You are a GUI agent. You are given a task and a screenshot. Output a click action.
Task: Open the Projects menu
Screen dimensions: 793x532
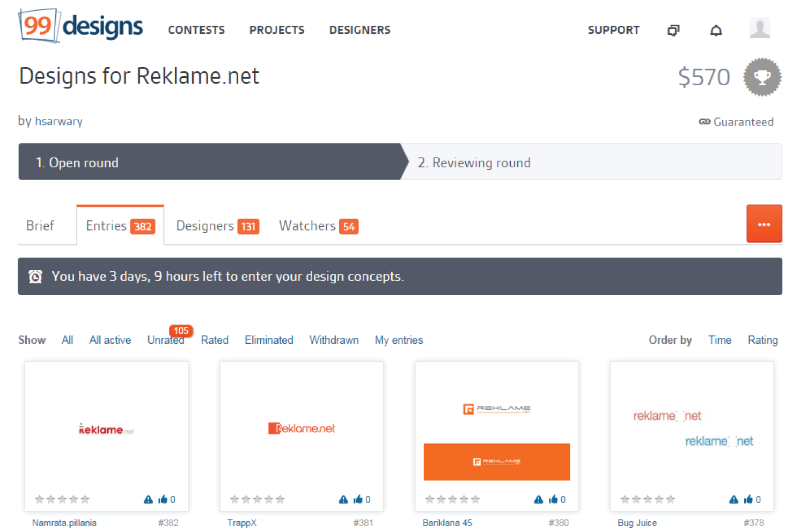pyautogui.click(x=277, y=30)
